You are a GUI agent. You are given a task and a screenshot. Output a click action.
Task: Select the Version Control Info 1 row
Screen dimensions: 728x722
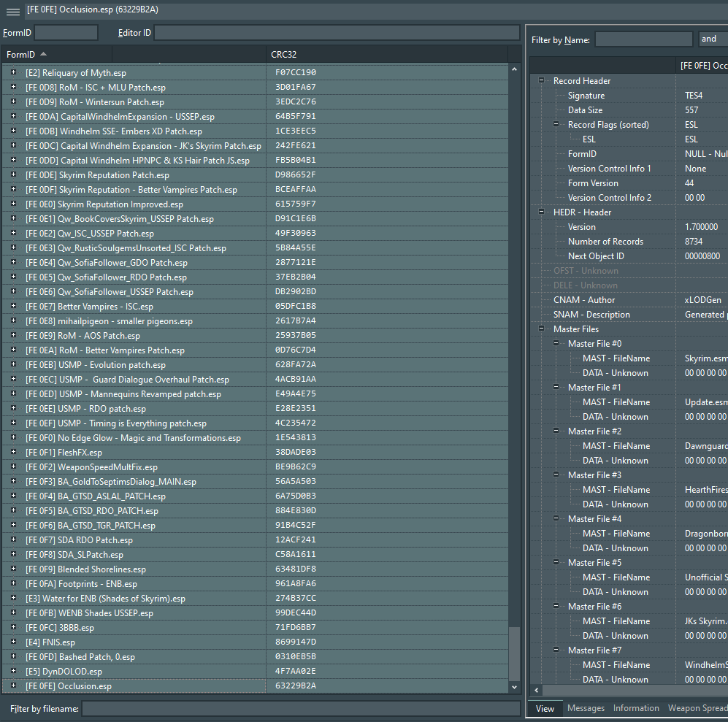(x=629, y=168)
